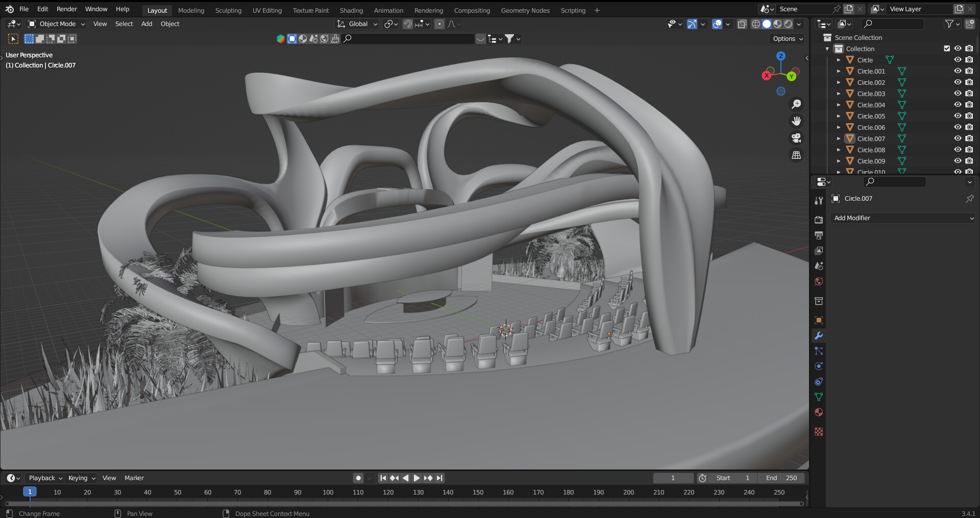980x518 pixels.
Task: Disable Circle.005 render camera icon
Action: point(969,116)
